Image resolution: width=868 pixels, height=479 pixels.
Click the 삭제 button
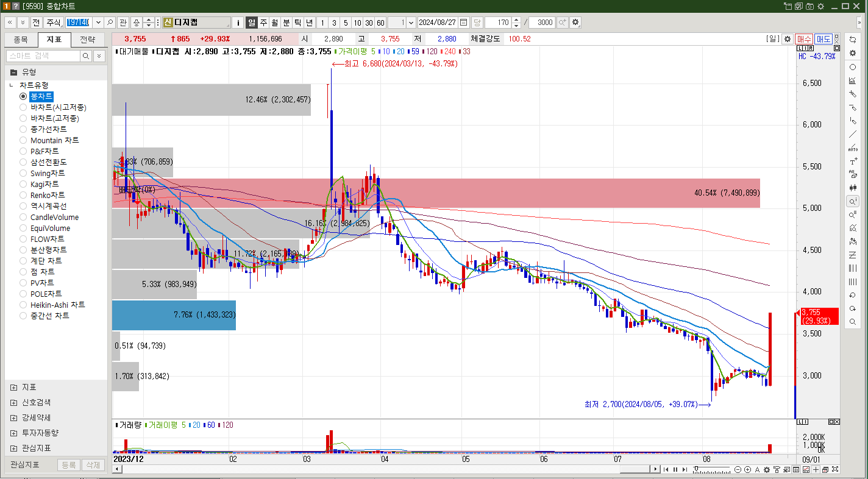(x=93, y=465)
